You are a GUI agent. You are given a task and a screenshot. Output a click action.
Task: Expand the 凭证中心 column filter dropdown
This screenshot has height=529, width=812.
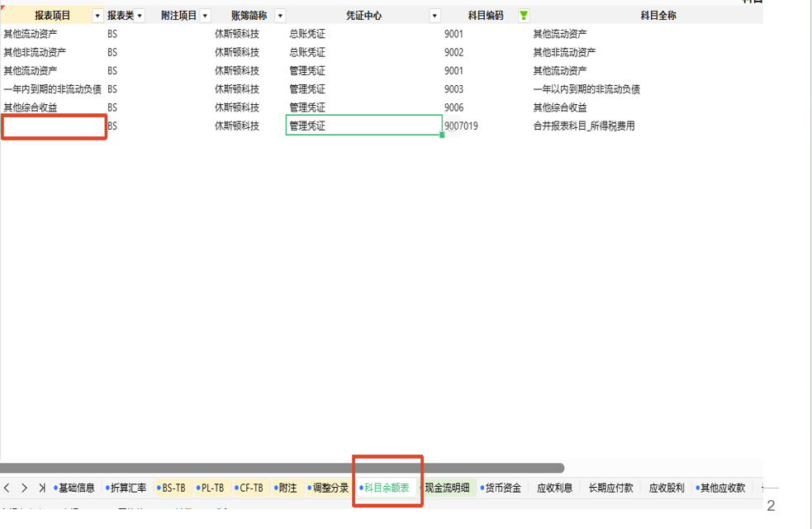point(434,16)
